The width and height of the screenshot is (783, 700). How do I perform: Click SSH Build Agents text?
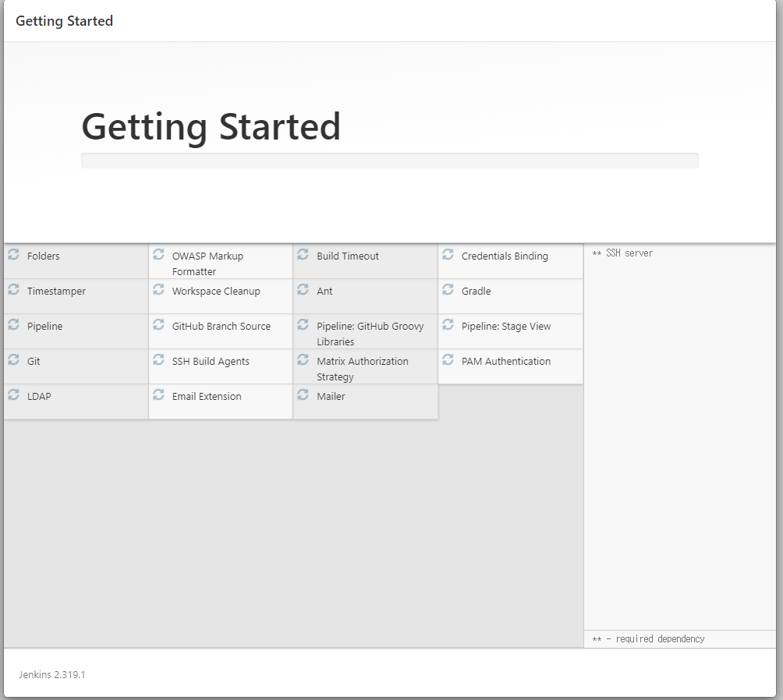pyautogui.click(x=211, y=362)
